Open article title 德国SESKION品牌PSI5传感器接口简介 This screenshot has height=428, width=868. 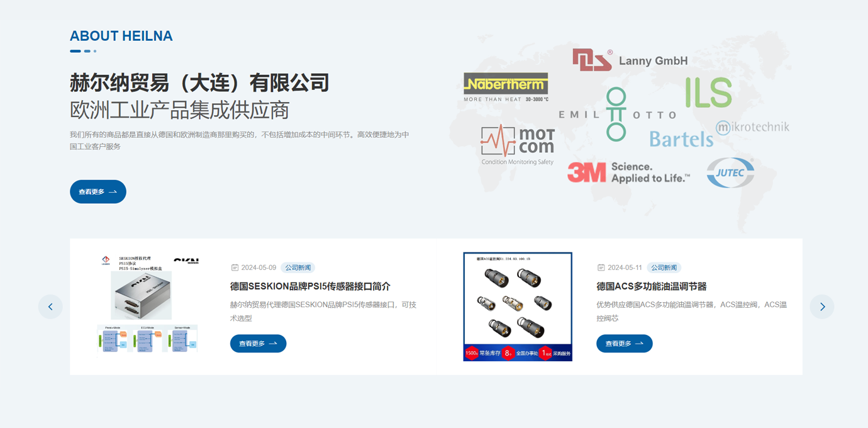coord(310,286)
